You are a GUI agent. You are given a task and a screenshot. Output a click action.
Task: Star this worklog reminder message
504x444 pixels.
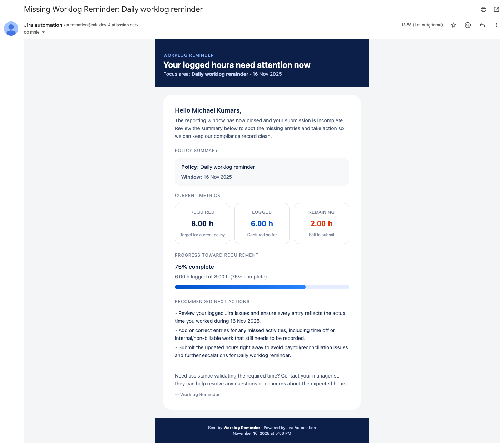[454, 25]
